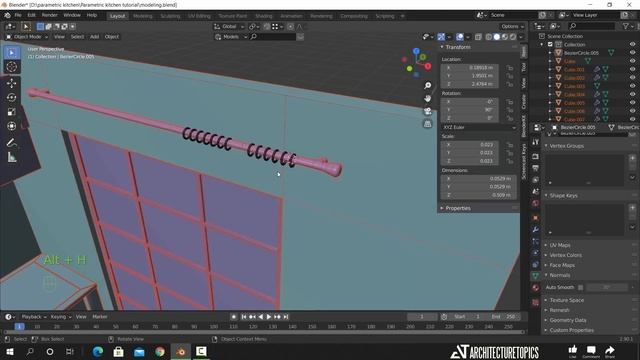Open XYZ Euler rotation mode dropdown
Viewport: 640px width, 360px height.
tap(479, 127)
